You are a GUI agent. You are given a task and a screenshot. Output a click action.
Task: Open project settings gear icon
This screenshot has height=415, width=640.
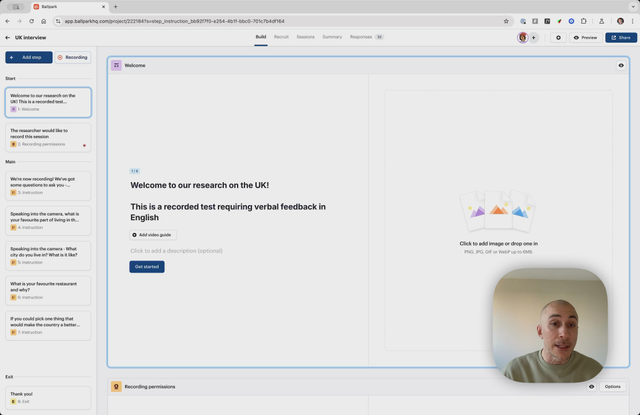[558, 38]
